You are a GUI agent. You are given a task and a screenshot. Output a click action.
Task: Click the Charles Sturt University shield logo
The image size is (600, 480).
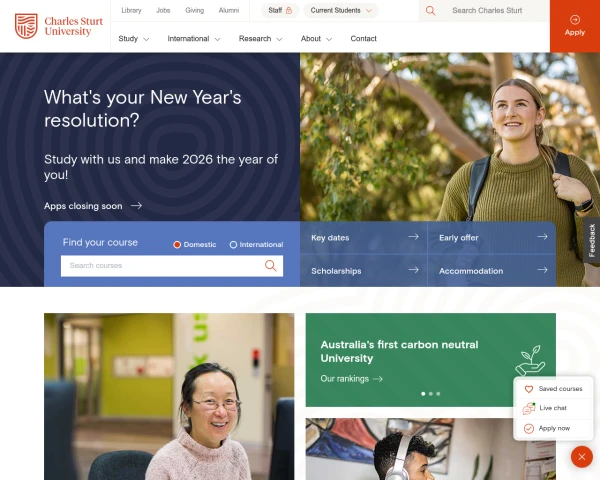point(26,26)
